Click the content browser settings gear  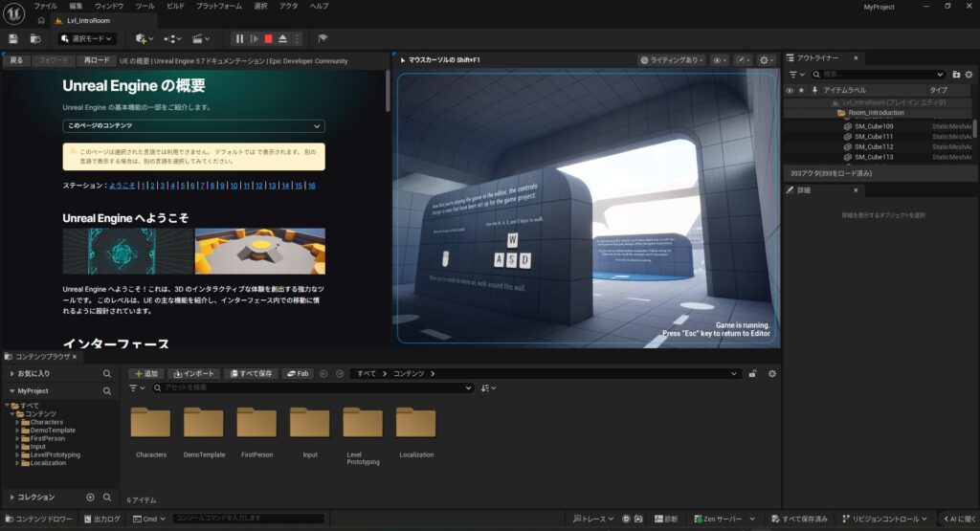[x=771, y=373]
